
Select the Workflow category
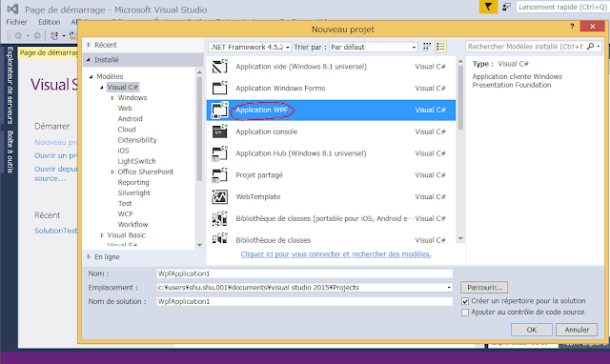(x=133, y=224)
